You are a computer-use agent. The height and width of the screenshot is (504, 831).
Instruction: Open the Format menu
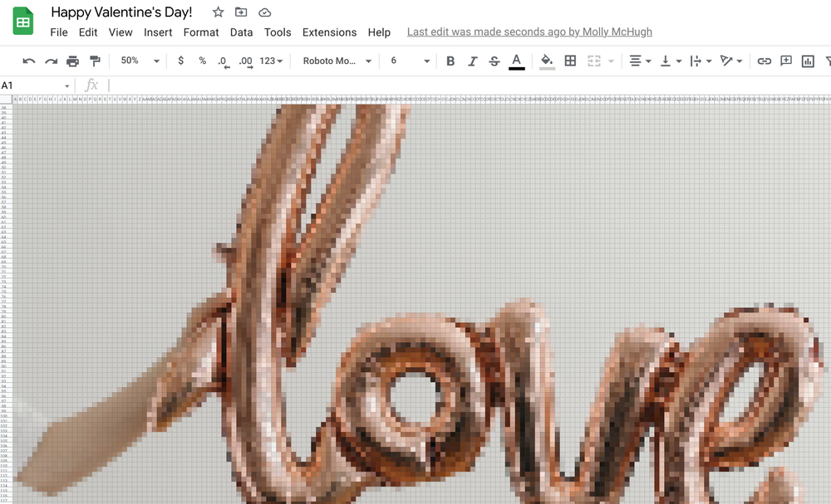(x=201, y=32)
